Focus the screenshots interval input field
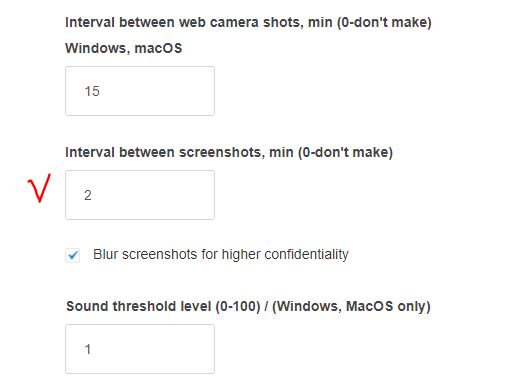Viewport: 518px width, 387px height. click(140, 195)
